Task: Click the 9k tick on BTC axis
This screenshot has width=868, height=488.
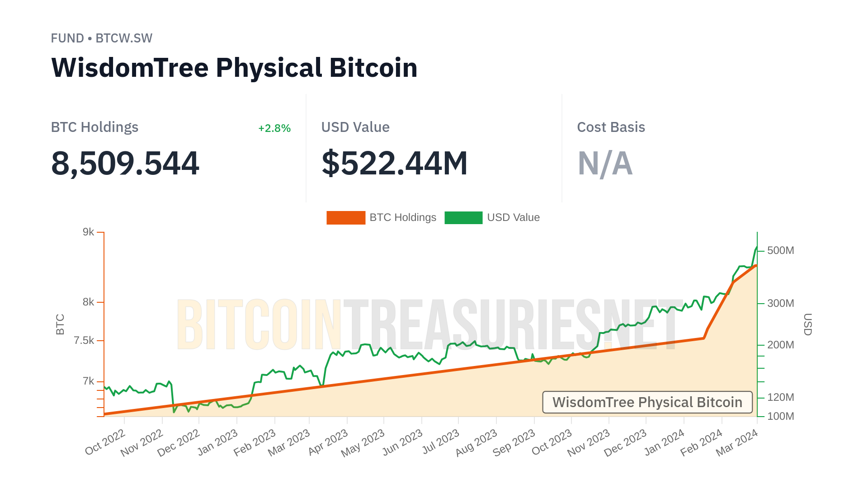Action: [x=88, y=232]
